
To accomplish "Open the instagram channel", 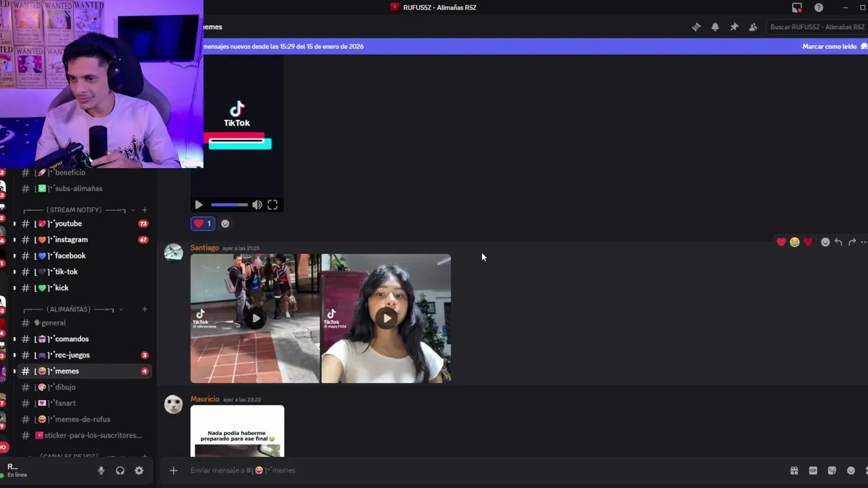I will (x=84, y=240).
